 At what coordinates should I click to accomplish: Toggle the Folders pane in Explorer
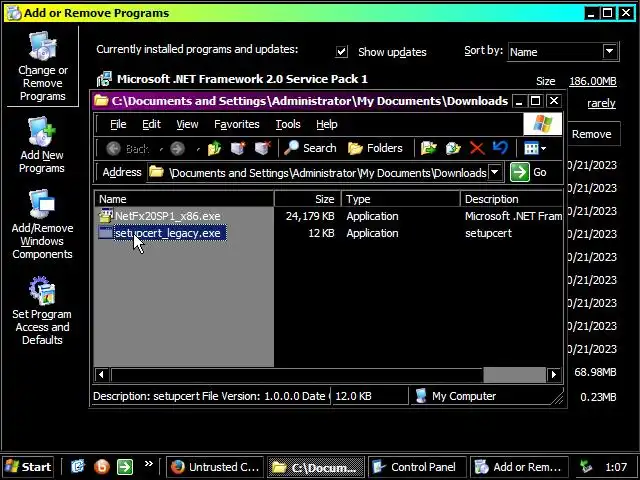pos(375,148)
